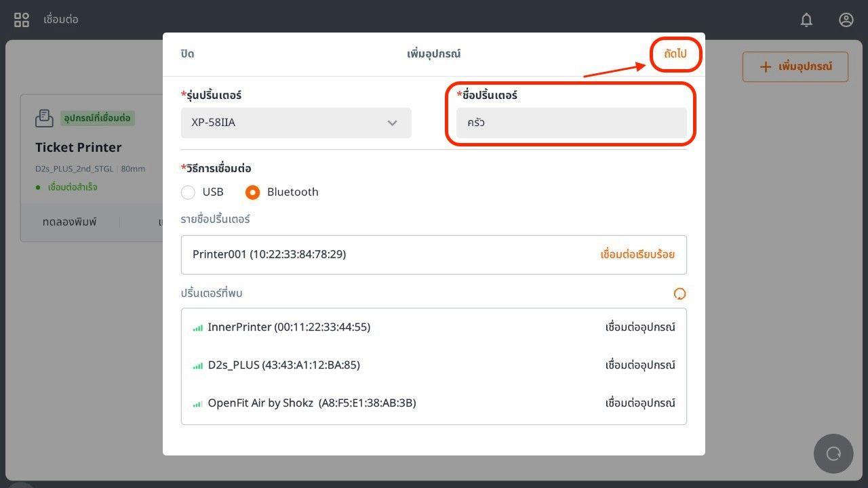Click ปิด to close the dialog

point(187,54)
